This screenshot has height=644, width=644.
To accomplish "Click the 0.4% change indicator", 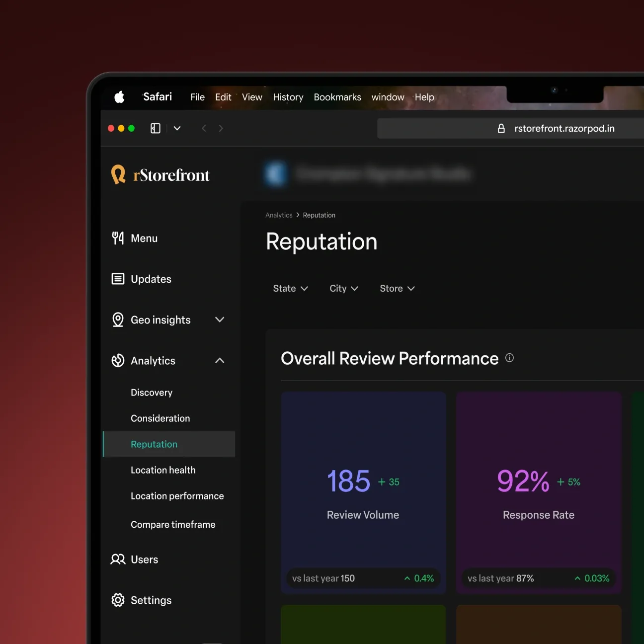I will (419, 578).
